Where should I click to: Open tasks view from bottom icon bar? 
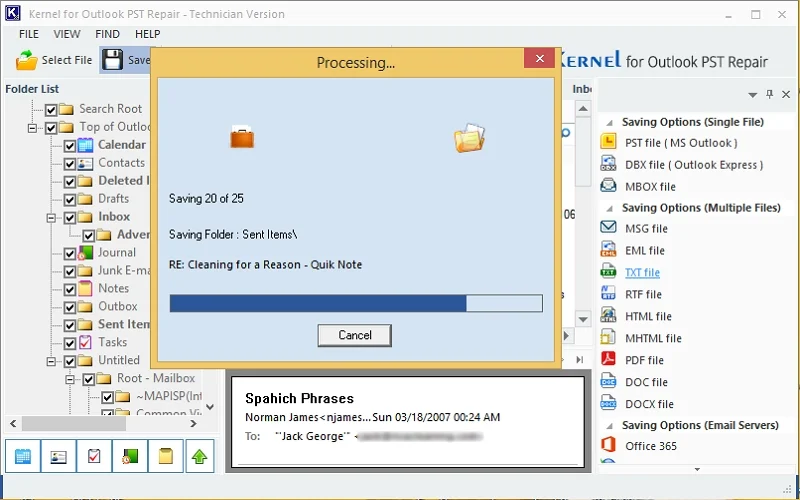tap(94, 456)
